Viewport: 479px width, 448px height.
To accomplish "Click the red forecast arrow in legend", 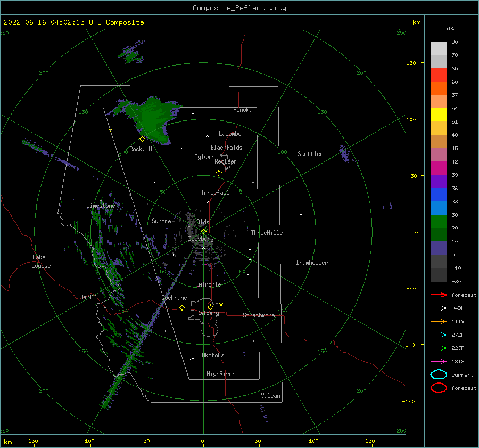I will 439,295.
